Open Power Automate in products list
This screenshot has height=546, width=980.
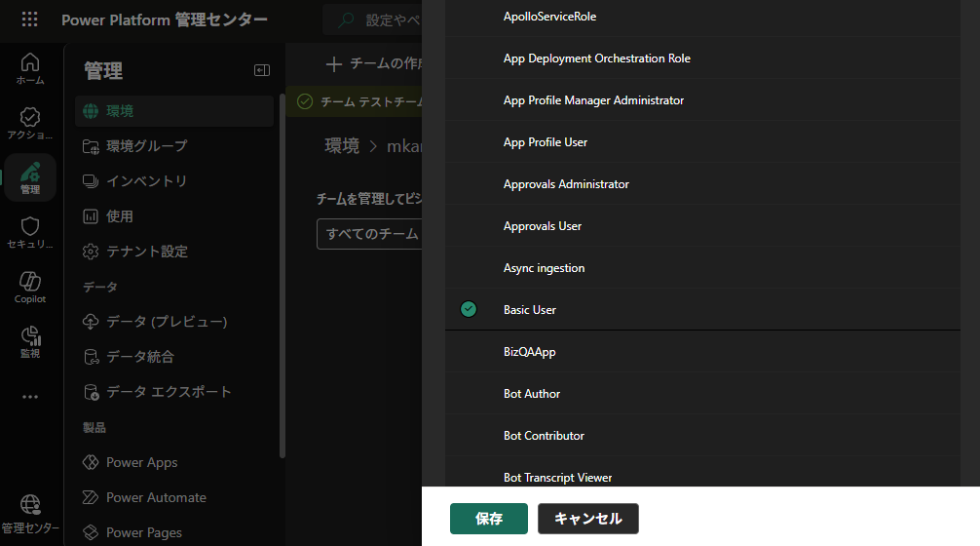156,497
